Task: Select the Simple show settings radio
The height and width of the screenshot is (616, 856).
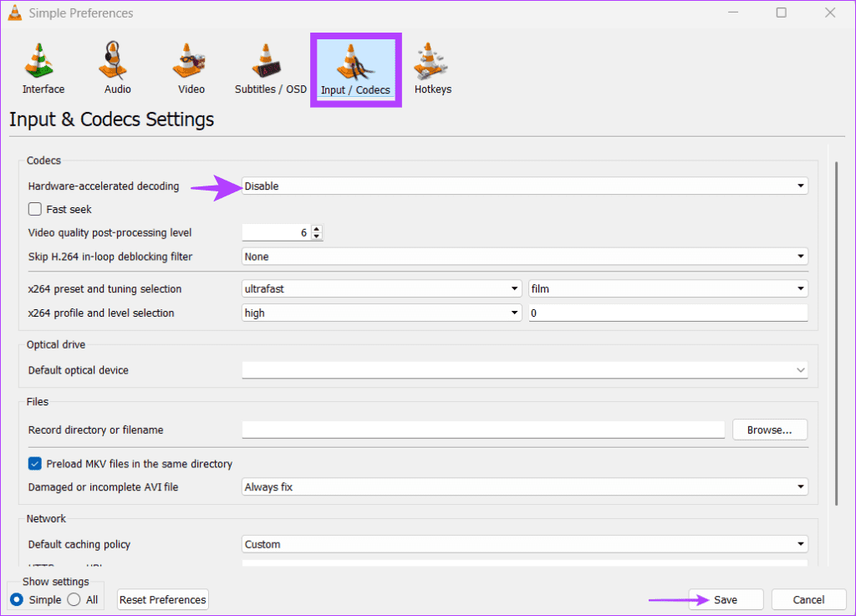Action: [17, 599]
